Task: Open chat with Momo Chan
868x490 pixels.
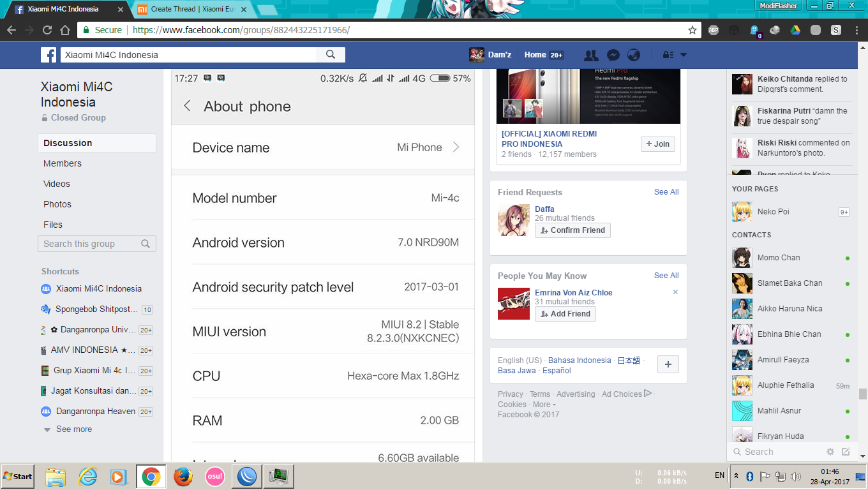Action: point(791,258)
